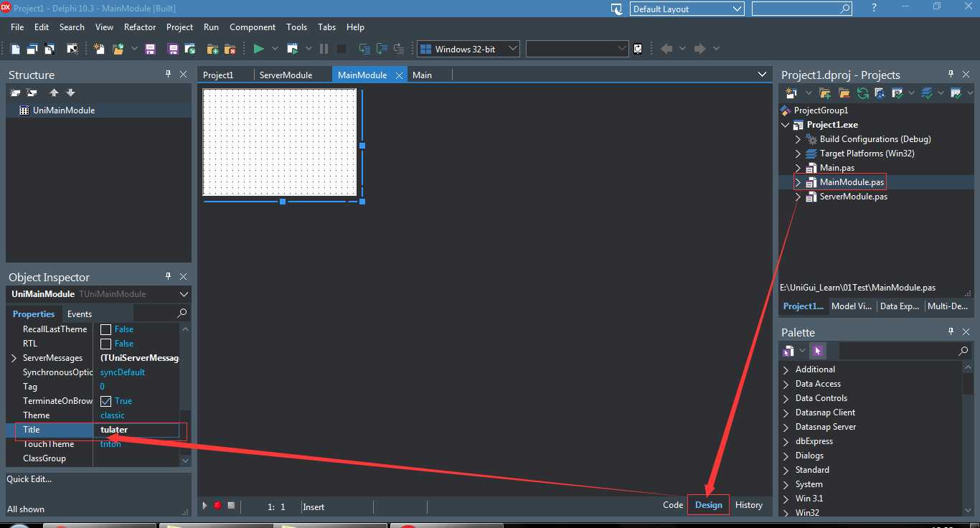Image resolution: width=980 pixels, height=528 pixels.
Task: Switch to the Code view tab
Action: (673, 505)
